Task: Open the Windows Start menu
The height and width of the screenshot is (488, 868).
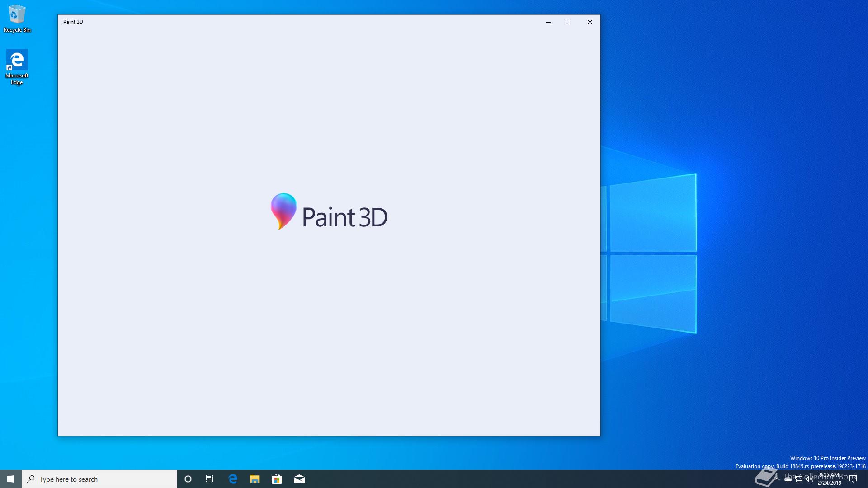Action: tap(11, 479)
